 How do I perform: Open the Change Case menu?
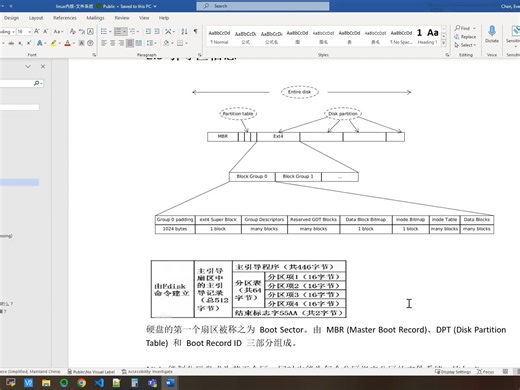[58, 31]
